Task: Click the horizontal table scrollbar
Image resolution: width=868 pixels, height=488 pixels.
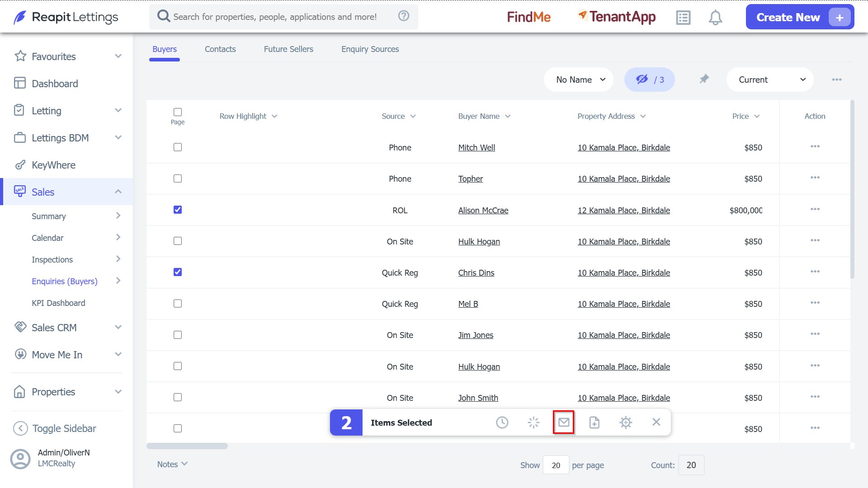Action: 187,446
